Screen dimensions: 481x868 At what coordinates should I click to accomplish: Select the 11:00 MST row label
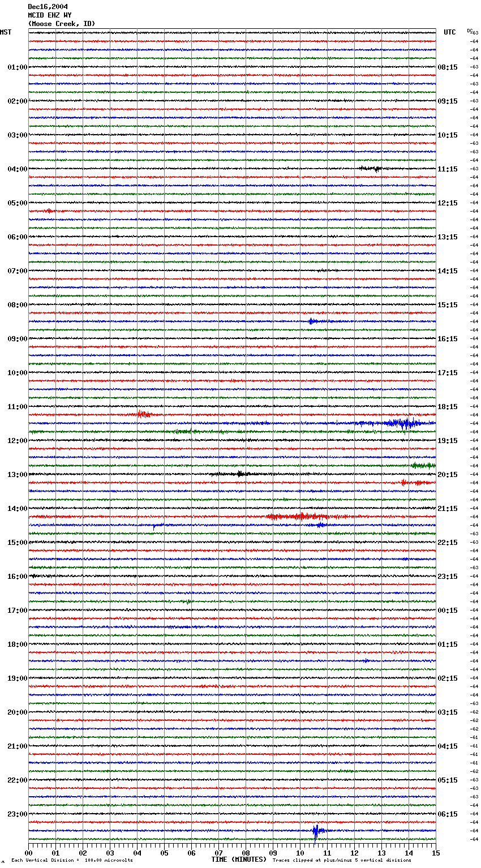(x=18, y=407)
